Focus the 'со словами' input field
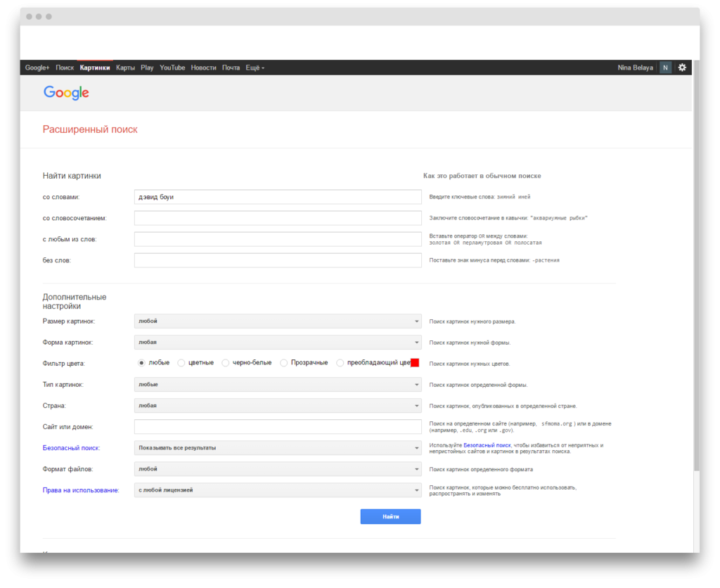This screenshot has height=588, width=720. pyautogui.click(x=278, y=197)
